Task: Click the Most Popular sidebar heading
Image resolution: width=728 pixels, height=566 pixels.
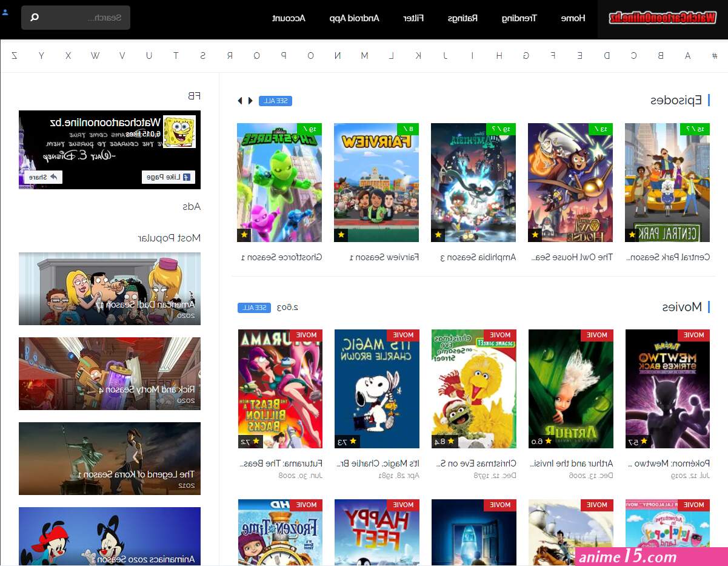Action: click(x=169, y=238)
